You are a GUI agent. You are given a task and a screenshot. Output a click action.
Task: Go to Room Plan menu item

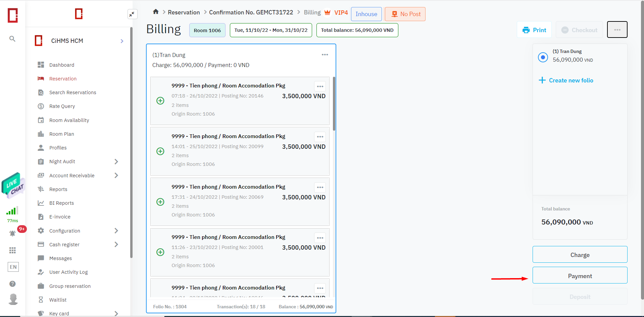pos(61,134)
